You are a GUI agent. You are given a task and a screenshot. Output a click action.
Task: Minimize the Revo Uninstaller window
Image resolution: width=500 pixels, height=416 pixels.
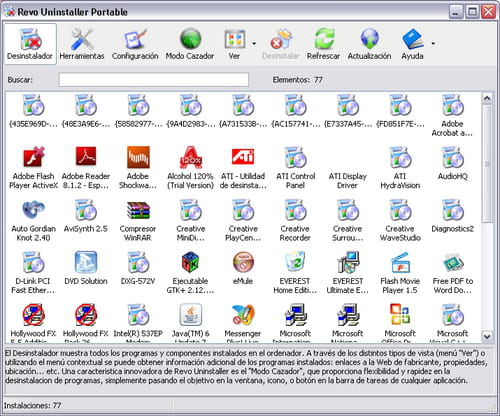[456, 12]
